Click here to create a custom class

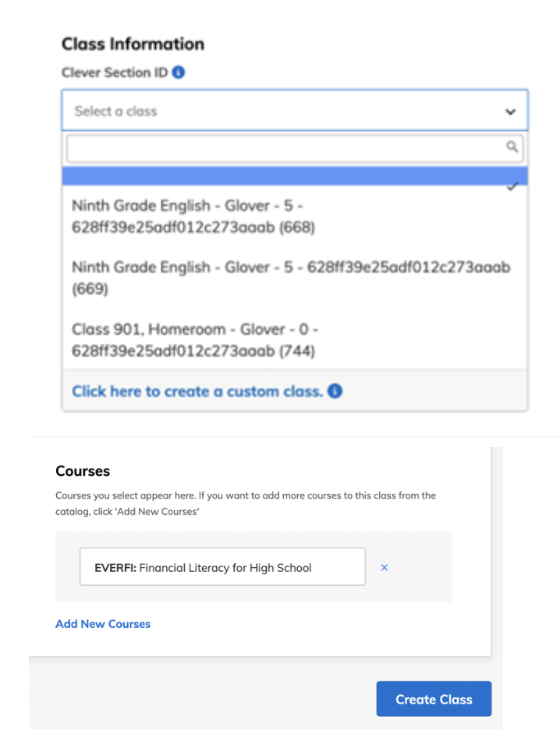197,391
